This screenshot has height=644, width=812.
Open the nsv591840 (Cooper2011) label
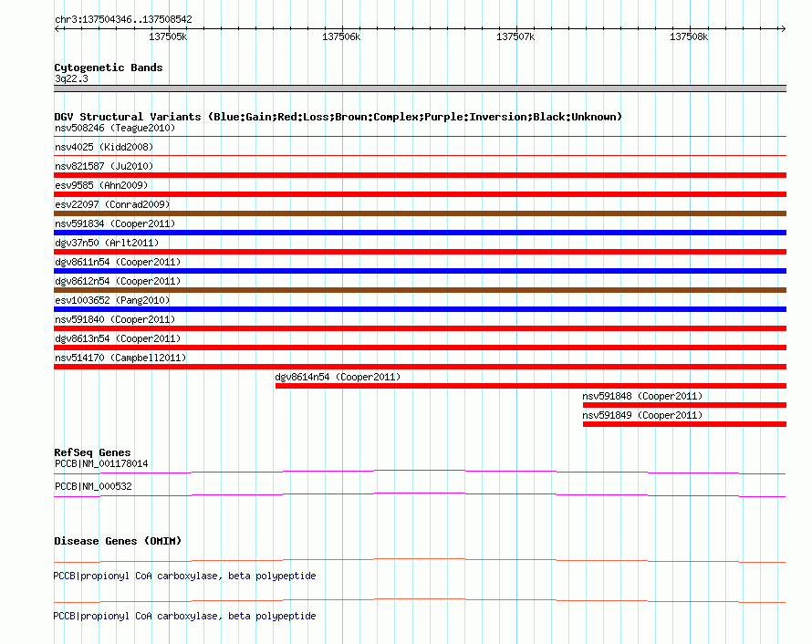point(115,319)
